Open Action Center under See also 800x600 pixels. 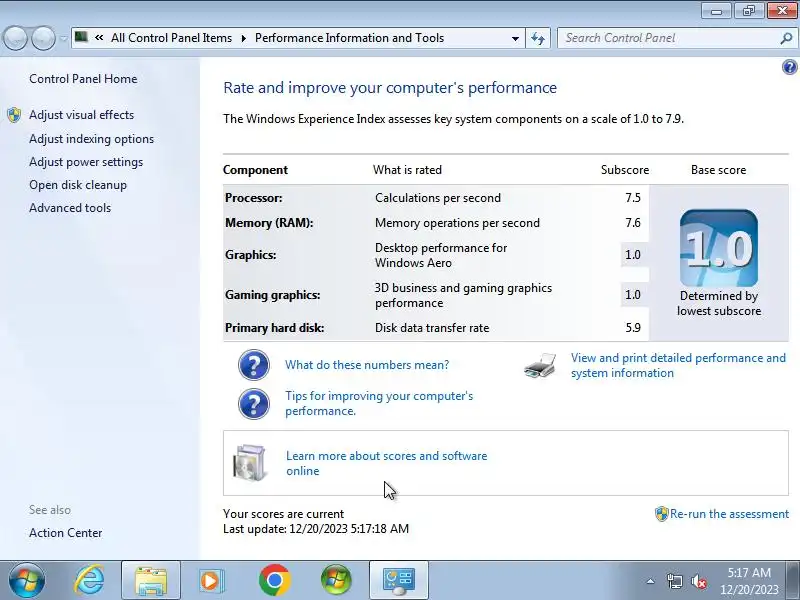coord(66,533)
